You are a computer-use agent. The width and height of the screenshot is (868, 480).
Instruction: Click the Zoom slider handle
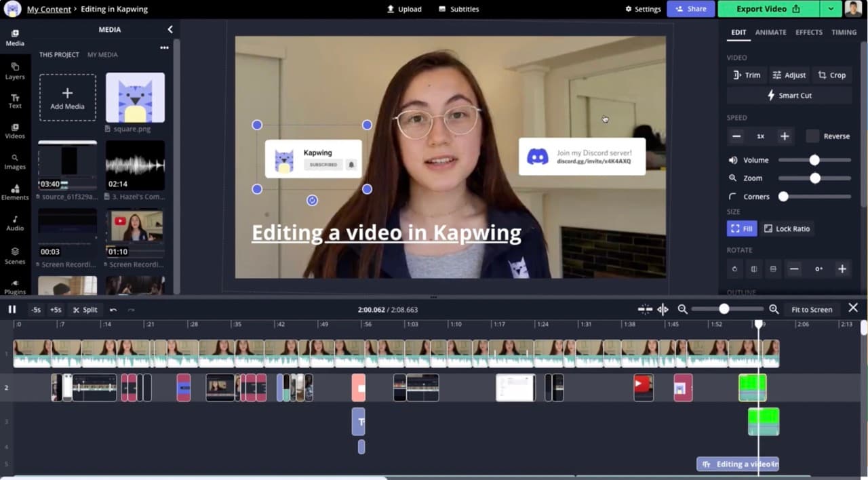[815, 178]
